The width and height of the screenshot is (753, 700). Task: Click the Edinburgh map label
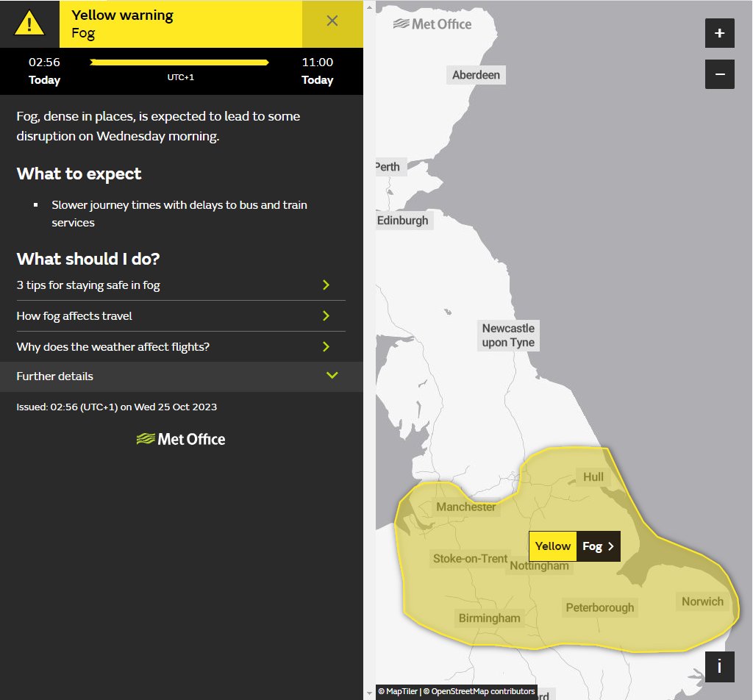[x=404, y=221]
